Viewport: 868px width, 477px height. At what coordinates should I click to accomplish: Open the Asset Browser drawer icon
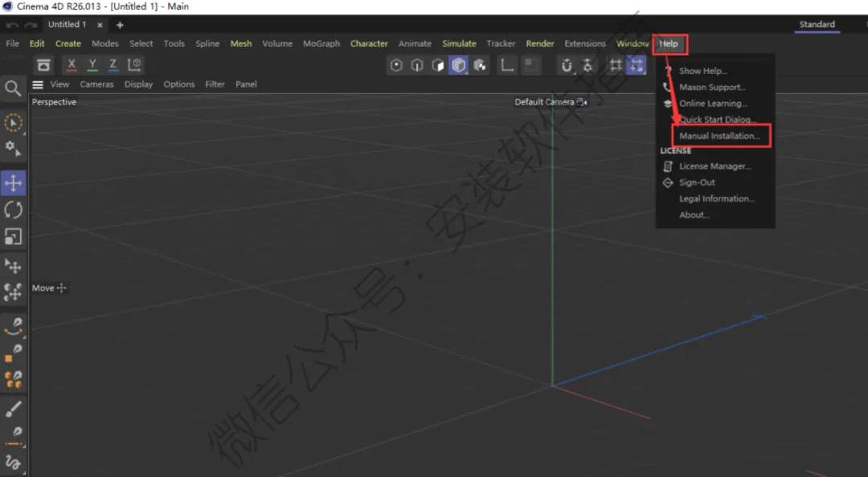tap(43, 65)
